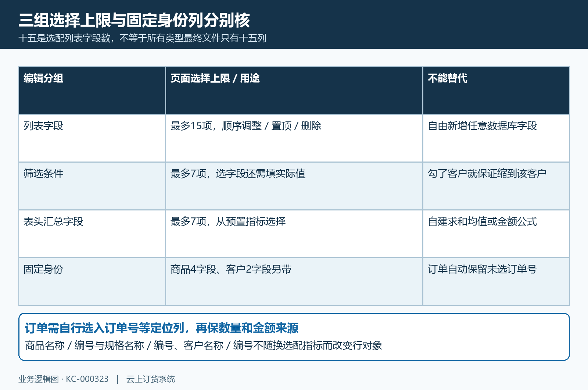Click the cell 订单自动保留未选订单号
The image size is (588, 390).
(x=496, y=281)
